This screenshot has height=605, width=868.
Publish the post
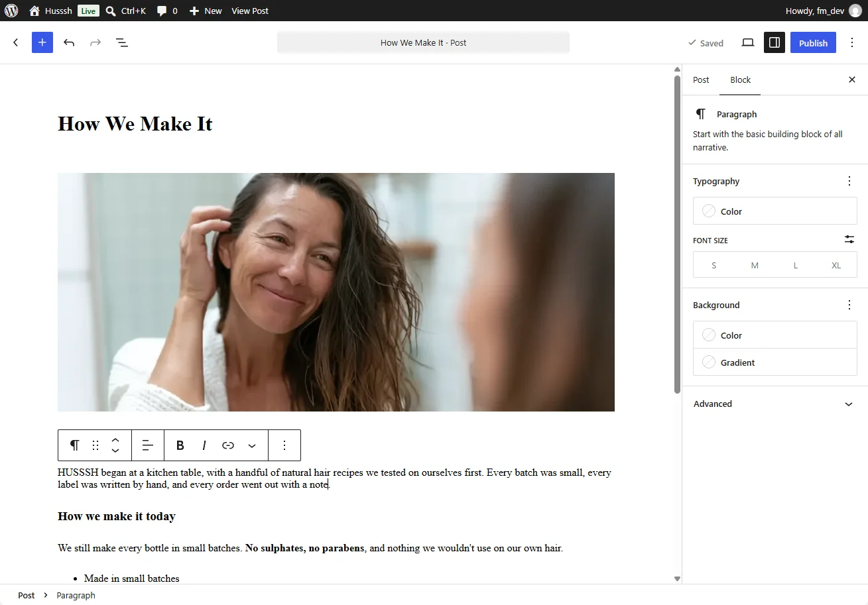click(813, 42)
